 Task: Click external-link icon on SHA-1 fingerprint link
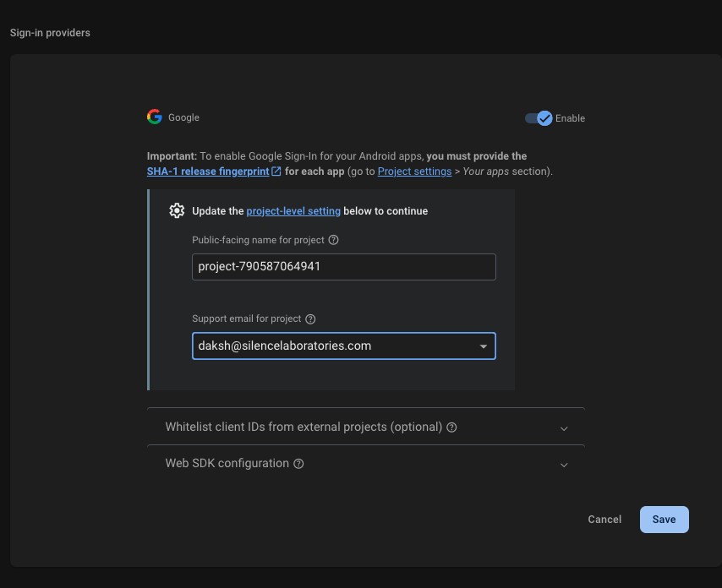coord(276,171)
